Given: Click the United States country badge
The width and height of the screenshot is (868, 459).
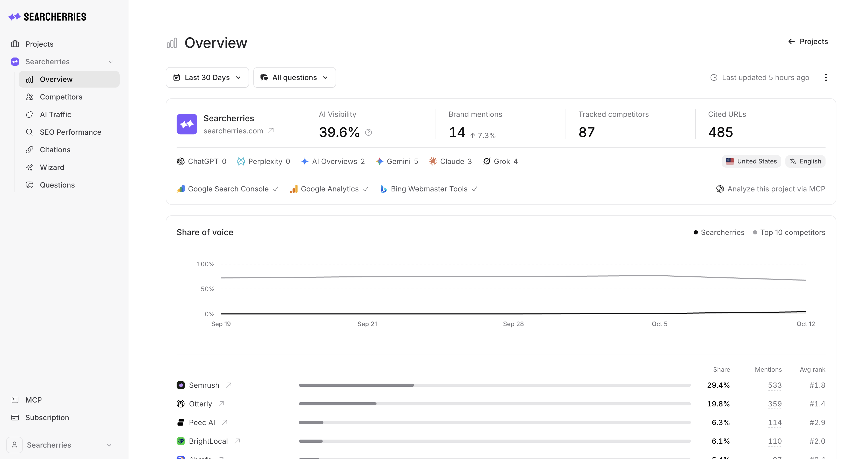Looking at the screenshot, I should (751, 161).
